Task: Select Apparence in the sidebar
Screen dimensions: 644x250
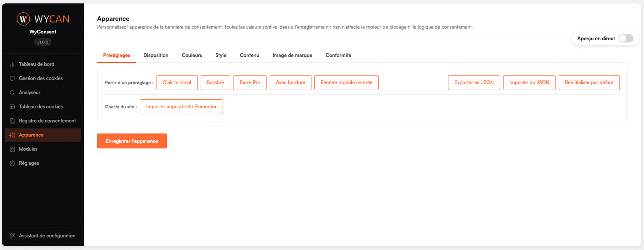Action: (x=43, y=135)
